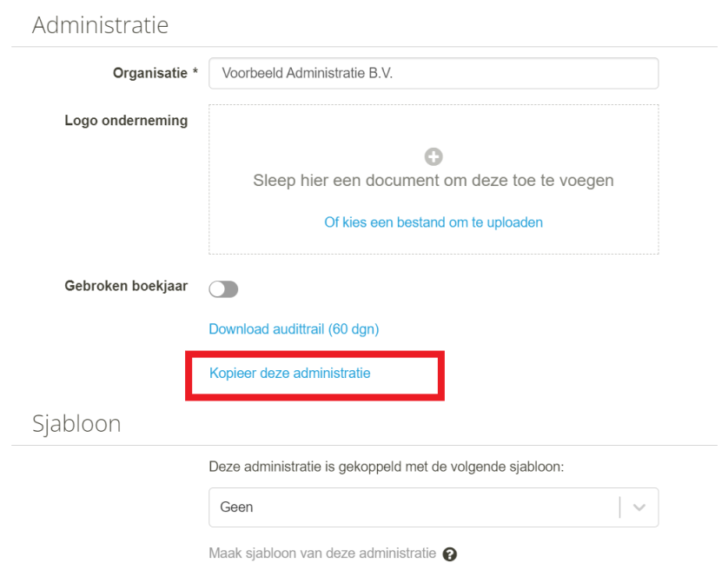Choose Of kies een bestand om te uploaden

[433, 222]
